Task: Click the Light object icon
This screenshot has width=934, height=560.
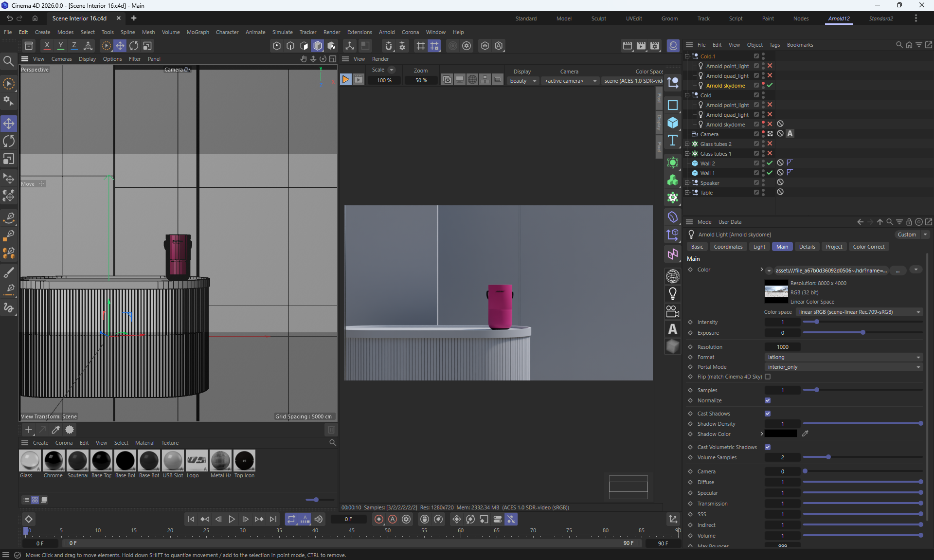Action: (x=673, y=294)
